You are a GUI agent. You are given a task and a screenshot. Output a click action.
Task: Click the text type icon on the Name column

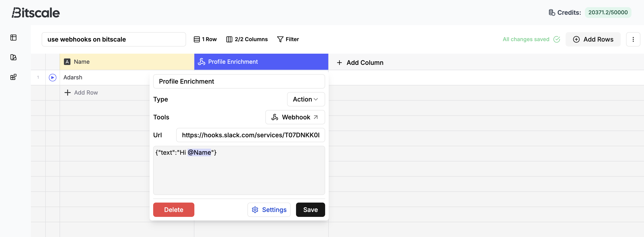click(x=67, y=62)
